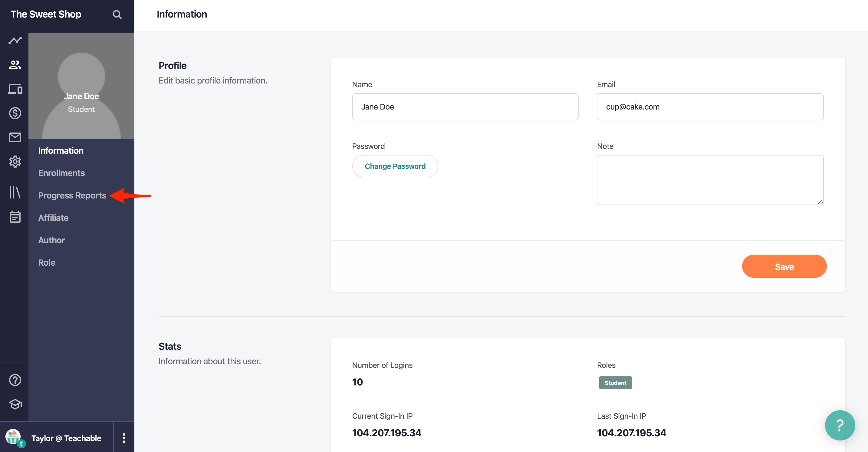
Task: Open the Users people icon in sidebar
Action: click(x=15, y=65)
